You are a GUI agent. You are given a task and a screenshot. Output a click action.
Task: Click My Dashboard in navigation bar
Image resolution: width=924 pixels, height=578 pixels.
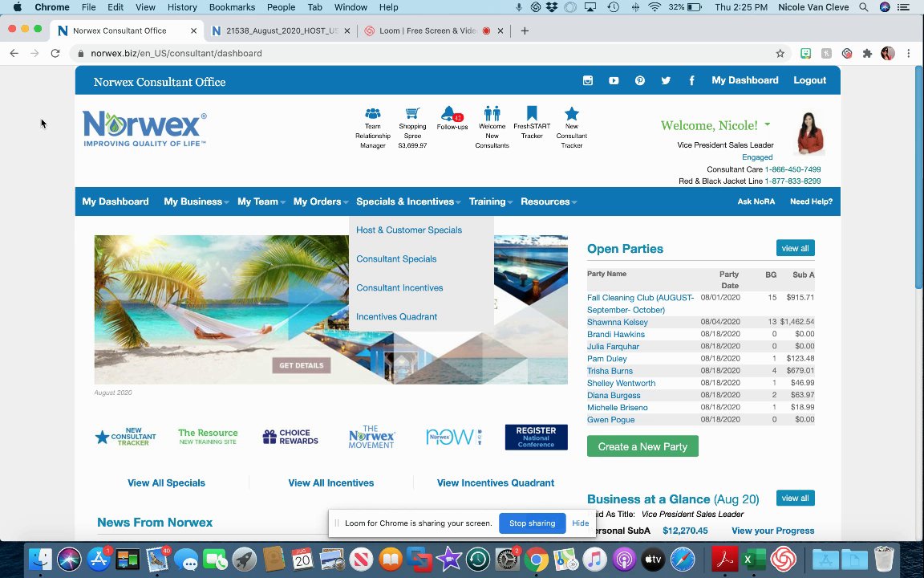pos(115,201)
